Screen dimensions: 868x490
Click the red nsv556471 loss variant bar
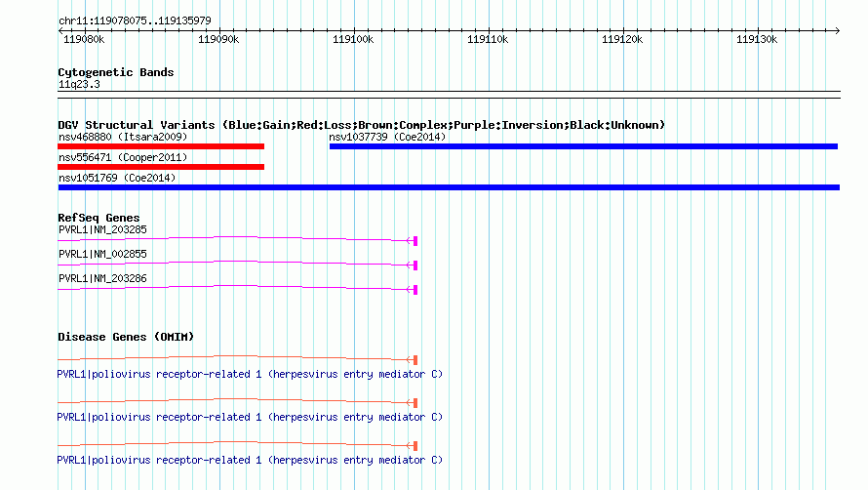pyautogui.click(x=161, y=167)
